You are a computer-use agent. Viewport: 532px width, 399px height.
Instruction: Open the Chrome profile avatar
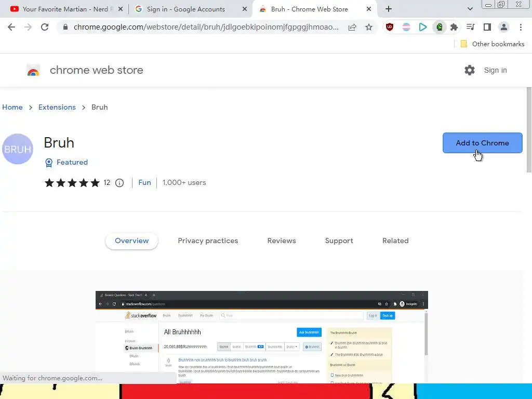(x=504, y=27)
